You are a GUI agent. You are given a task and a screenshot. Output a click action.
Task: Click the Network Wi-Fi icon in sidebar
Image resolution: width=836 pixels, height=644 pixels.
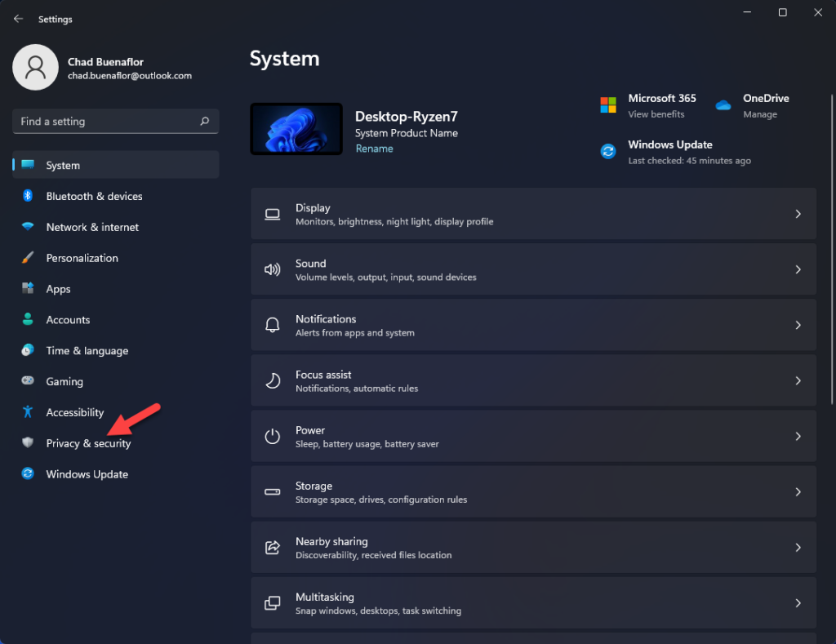coord(28,227)
